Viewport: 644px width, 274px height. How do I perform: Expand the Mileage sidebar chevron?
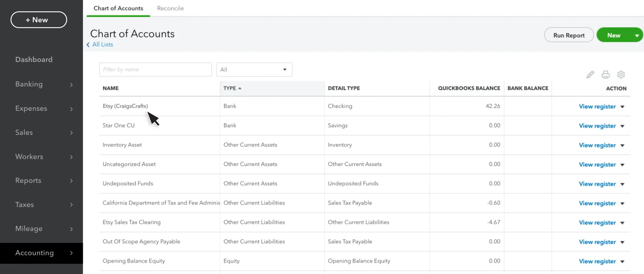coord(71,229)
